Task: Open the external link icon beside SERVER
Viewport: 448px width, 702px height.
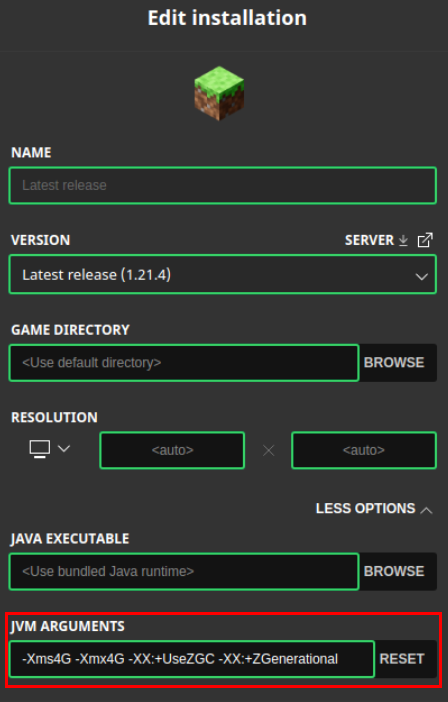Action: coord(425,240)
